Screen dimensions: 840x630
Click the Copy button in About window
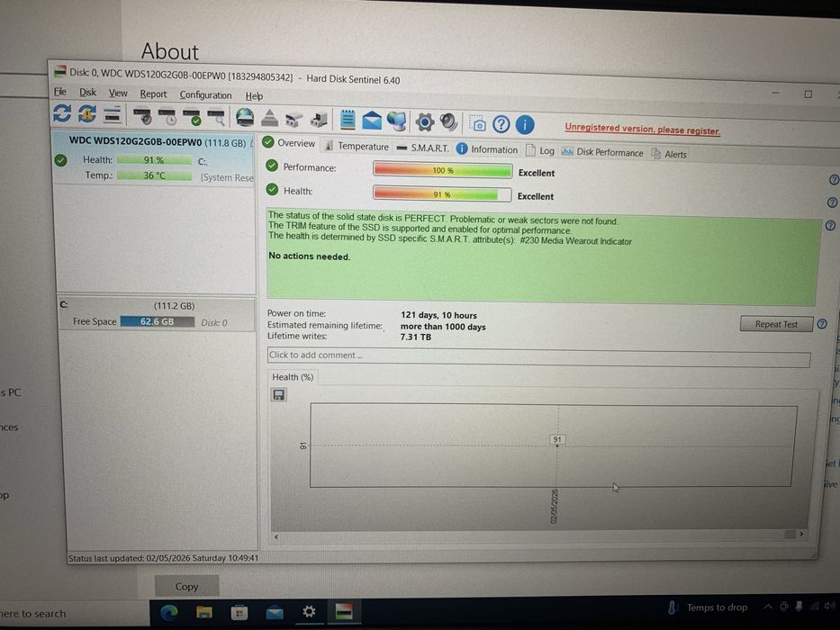point(186,587)
